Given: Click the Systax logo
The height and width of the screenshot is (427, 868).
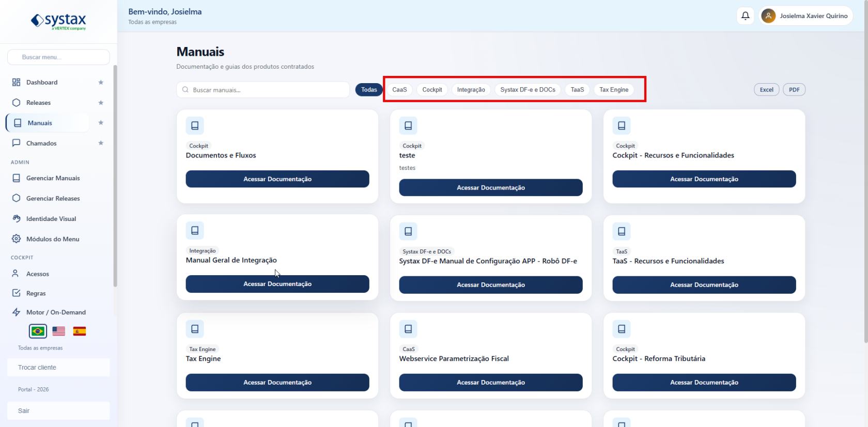Looking at the screenshot, I should click(58, 21).
